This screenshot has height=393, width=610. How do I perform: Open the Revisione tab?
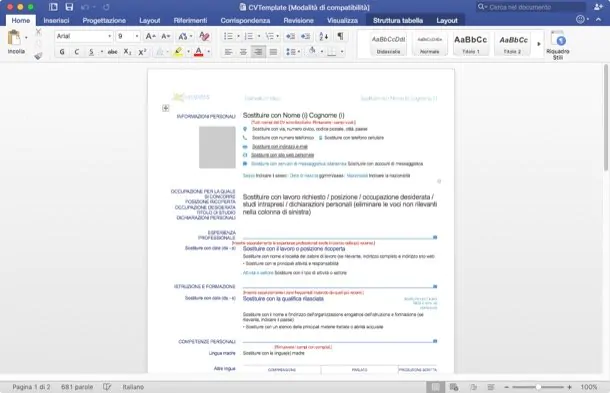(x=298, y=20)
